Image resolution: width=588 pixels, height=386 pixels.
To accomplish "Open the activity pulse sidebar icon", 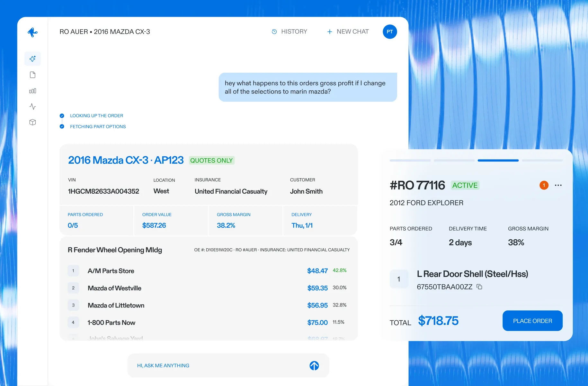I will (32, 106).
